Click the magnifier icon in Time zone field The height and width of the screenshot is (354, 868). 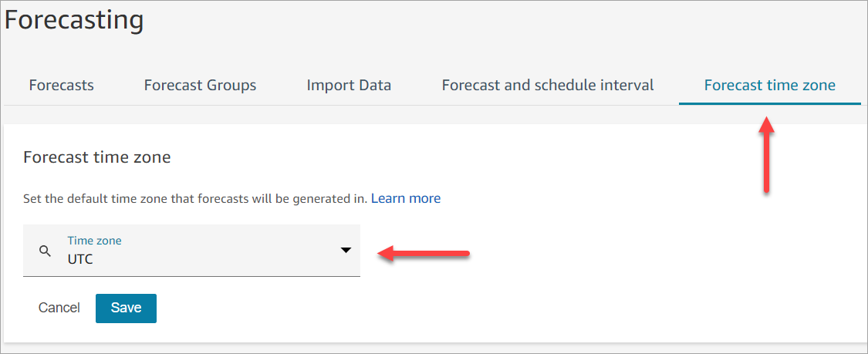45,251
